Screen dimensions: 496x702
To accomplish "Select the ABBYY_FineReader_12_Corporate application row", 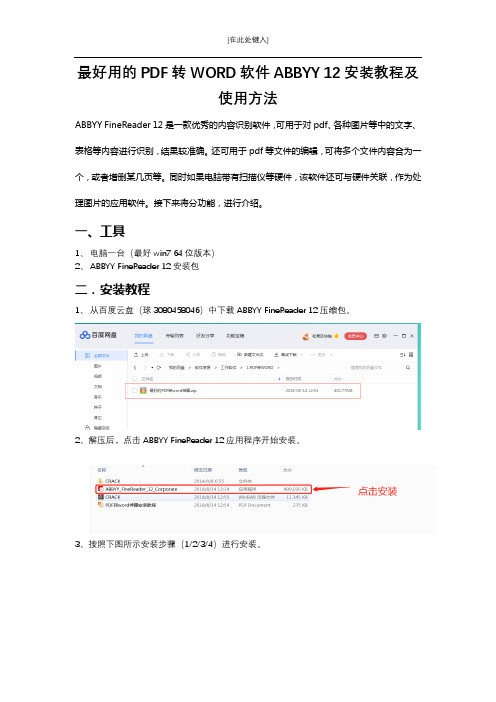I will pyautogui.click(x=204, y=489).
